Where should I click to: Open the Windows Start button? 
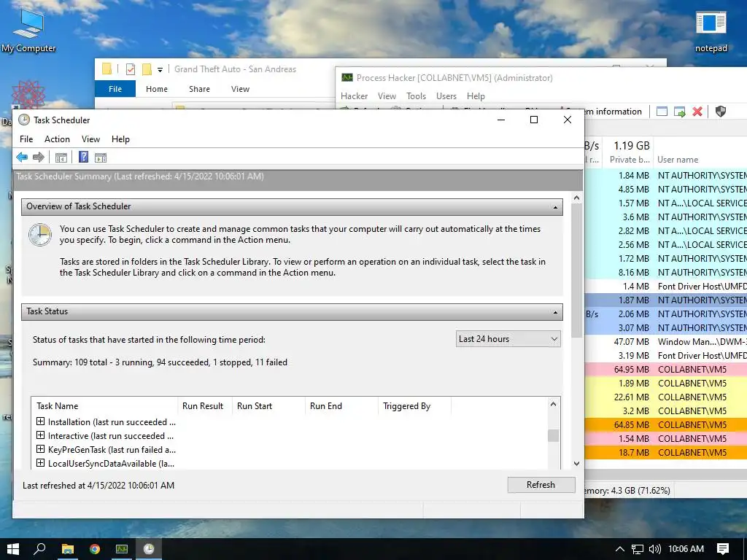[13, 549]
